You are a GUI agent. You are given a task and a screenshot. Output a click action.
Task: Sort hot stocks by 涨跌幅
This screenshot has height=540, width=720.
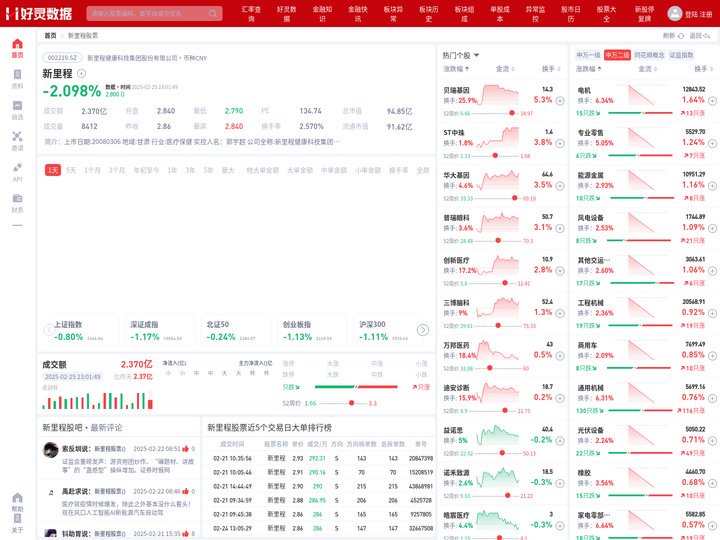456,69
